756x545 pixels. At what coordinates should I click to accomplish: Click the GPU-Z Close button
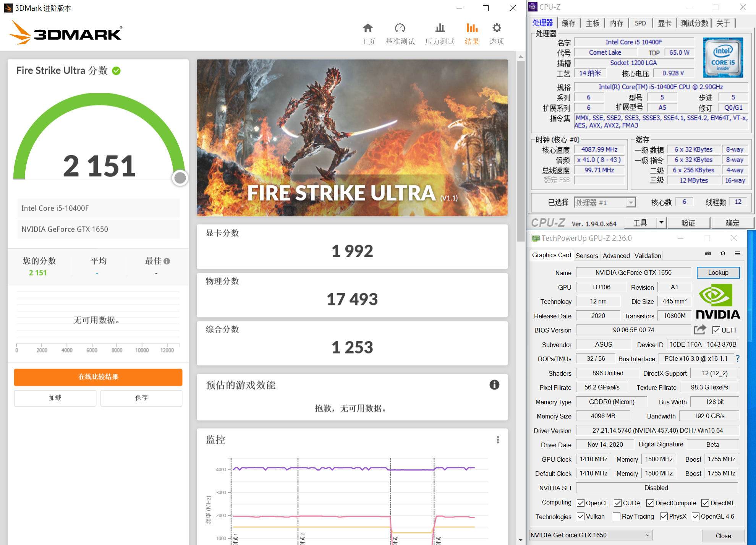[x=723, y=536]
